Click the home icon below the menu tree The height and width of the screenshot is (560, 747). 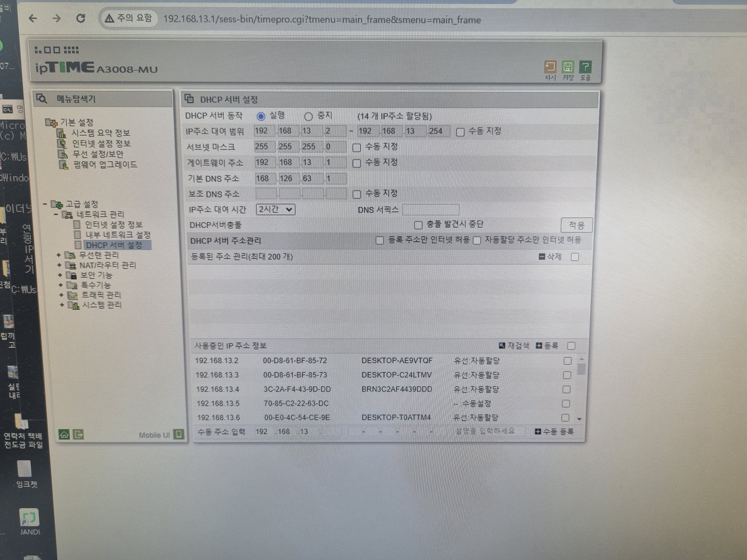(x=64, y=434)
